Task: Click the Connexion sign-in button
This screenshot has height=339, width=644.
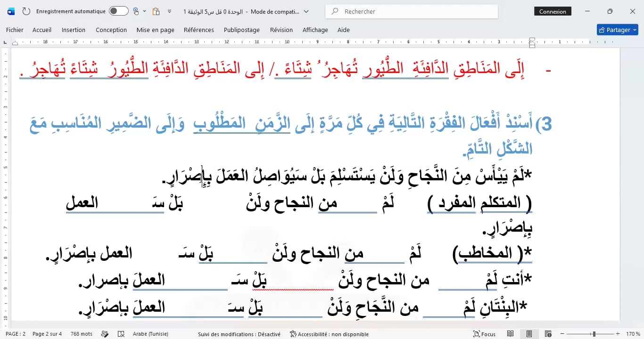Action: (553, 11)
